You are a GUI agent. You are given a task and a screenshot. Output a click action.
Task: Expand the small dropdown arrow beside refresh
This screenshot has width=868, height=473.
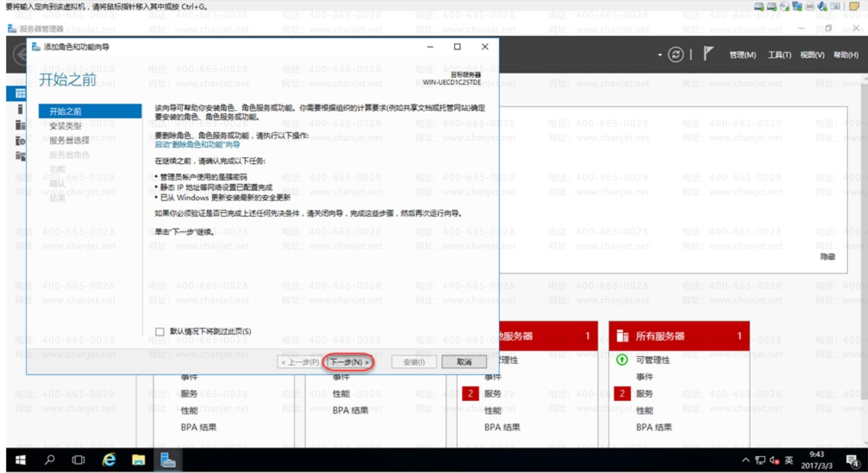click(660, 55)
